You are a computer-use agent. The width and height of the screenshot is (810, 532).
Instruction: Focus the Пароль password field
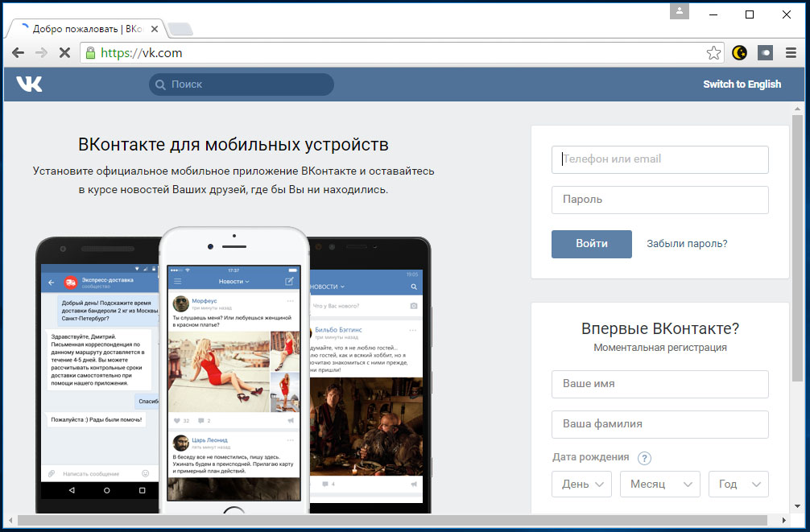[x=660, y=200]
